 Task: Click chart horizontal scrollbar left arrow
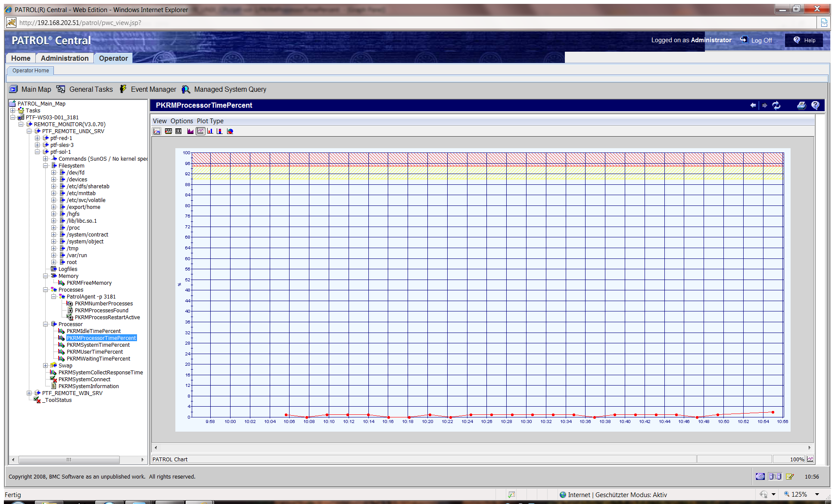tap(156, 448)
